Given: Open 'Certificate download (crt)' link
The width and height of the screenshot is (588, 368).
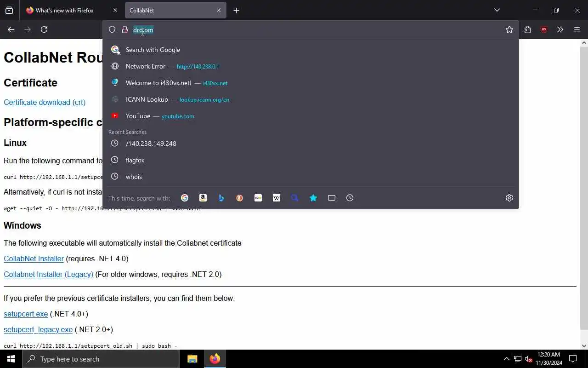Looking at the screenshot, I should pos(45,102).
